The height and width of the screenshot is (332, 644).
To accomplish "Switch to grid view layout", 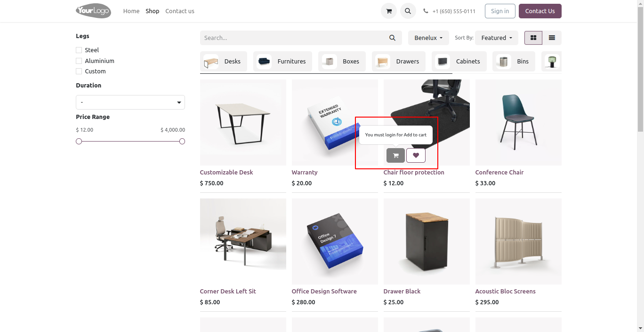I will pyautogui.click(x=533, y=38).
